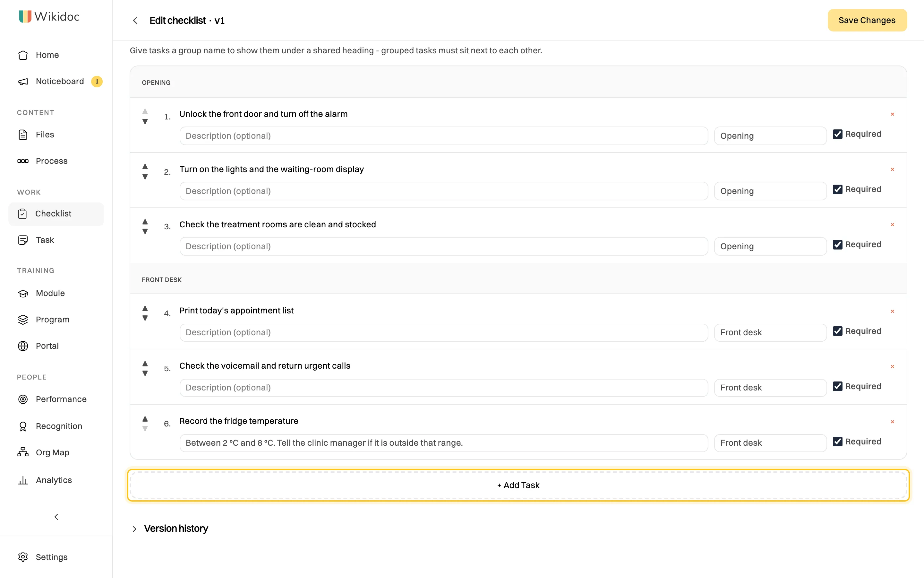Open the Process section
The width and height of the screenshot is (924, 578).
[x=56, y=161]
